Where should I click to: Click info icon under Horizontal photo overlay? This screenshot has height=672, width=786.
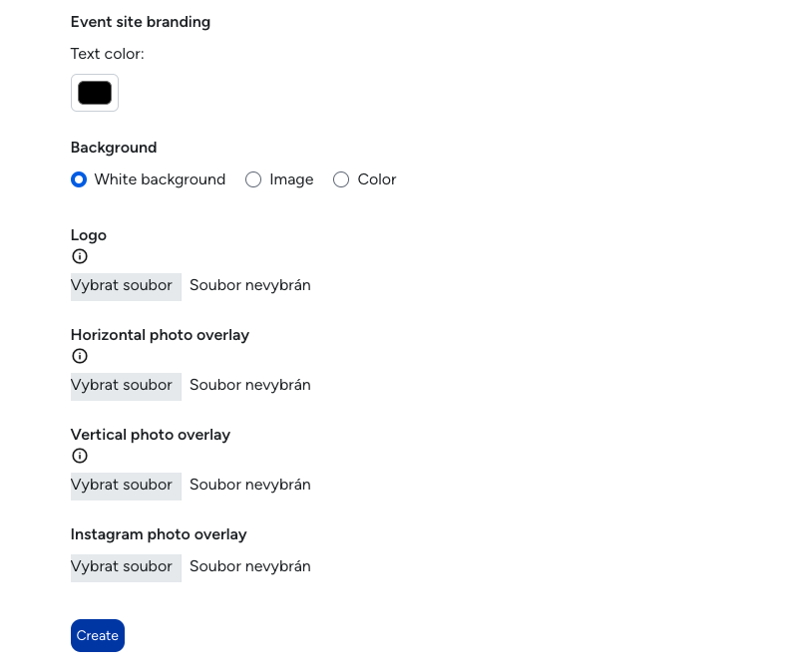coord(80,356)
